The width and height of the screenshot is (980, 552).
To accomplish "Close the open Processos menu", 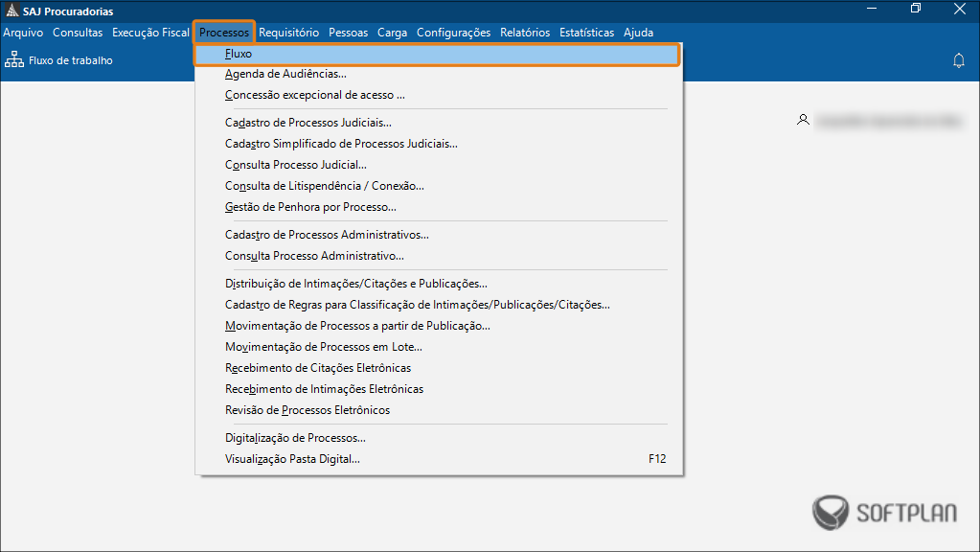I will click(224, 33).
